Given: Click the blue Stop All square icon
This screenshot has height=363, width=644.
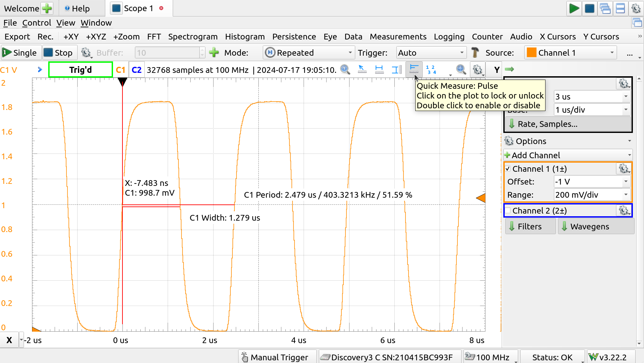Looking at the screenshot, I should (589, 8).
